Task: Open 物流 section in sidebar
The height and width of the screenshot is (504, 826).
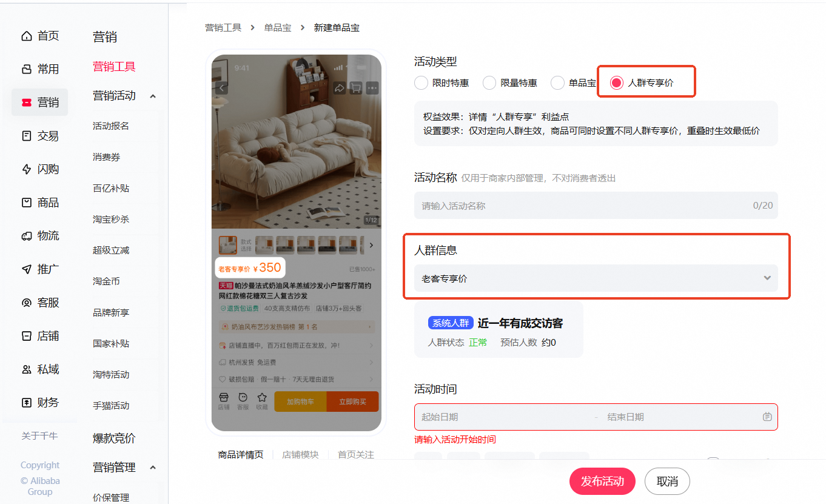Action: [x=40, y=236]
